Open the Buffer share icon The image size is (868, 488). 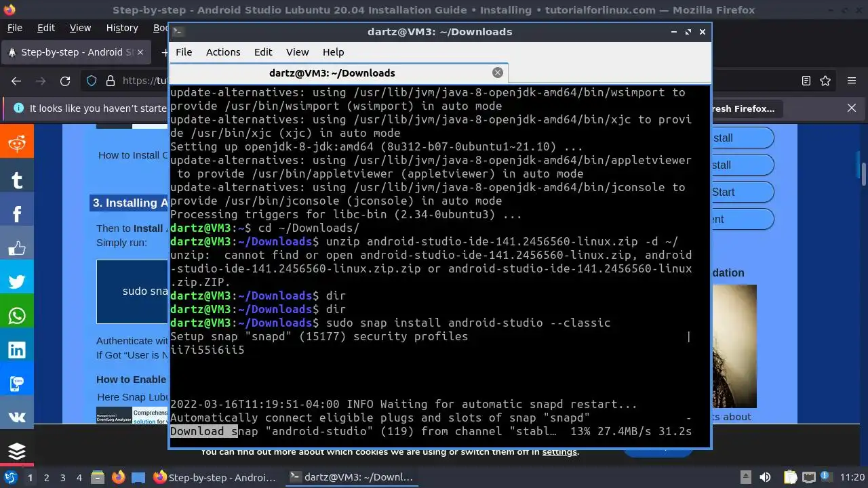tap(17, 451)
